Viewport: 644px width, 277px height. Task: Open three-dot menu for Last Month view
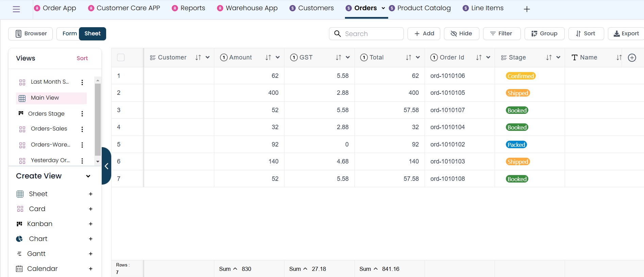pyautogui.click(x=82, y=82)
